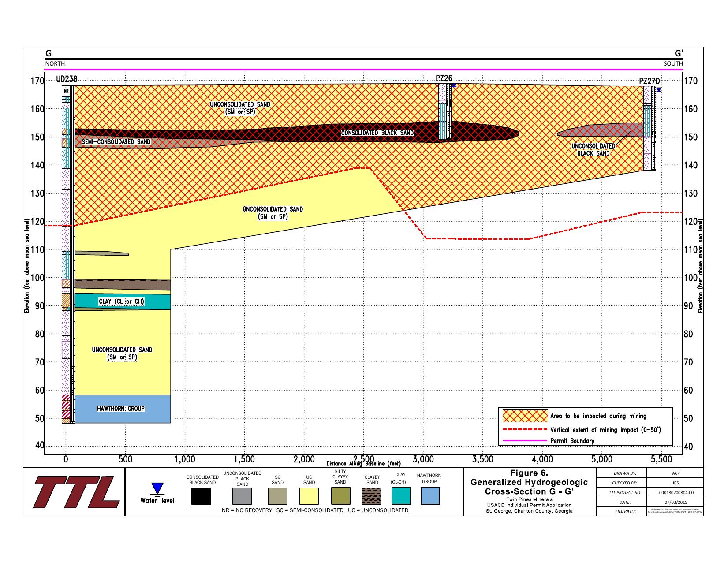Click the UD238 boring log column
Image resolution: width=728 pixels, height=562 pixels.
click(68, 254)
